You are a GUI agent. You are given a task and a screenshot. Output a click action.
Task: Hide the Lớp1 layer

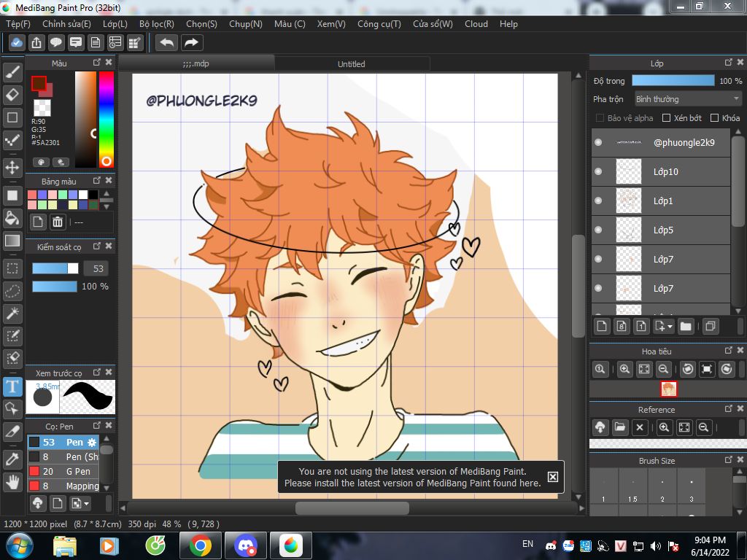[x=598, y=201]
